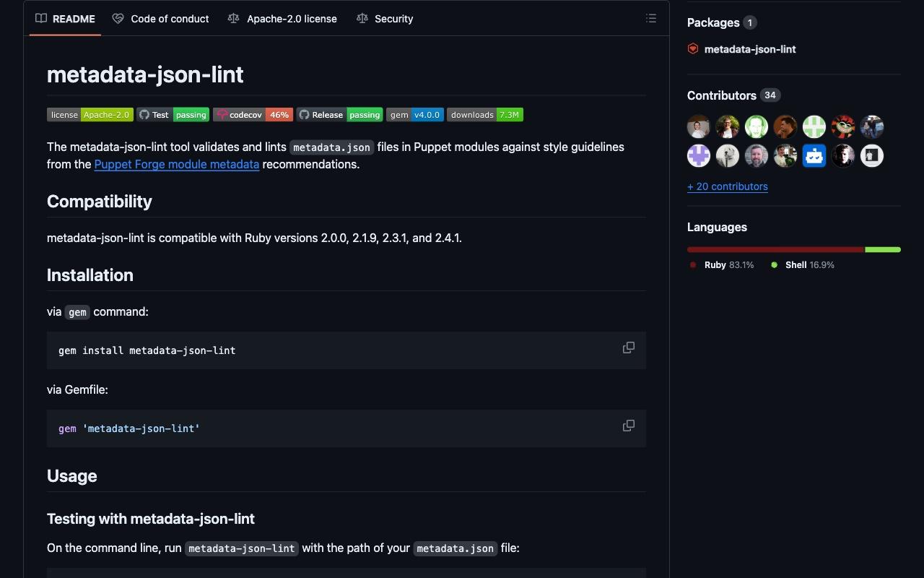Open the README outline list icon
The height and width of the screenshot is (578, 924).
[x=651, y=19]
